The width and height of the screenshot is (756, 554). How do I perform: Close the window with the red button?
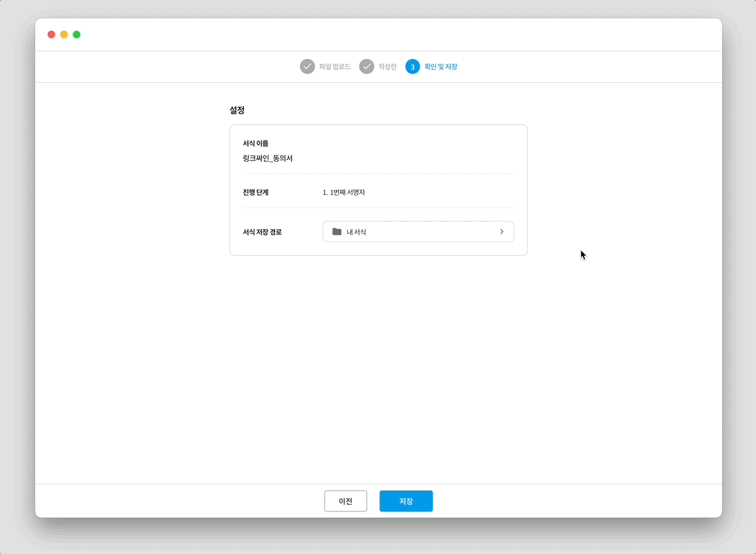(51, 34)
